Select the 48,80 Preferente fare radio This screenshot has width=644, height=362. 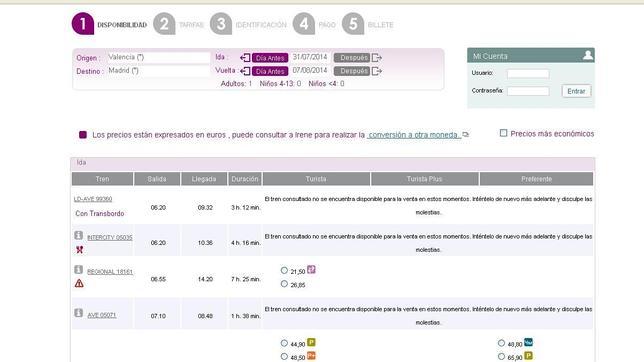click(x=501, y=343)
